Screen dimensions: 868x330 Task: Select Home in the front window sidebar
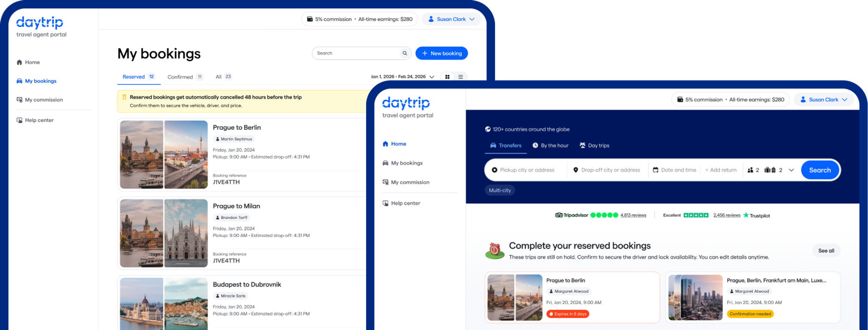394,144
